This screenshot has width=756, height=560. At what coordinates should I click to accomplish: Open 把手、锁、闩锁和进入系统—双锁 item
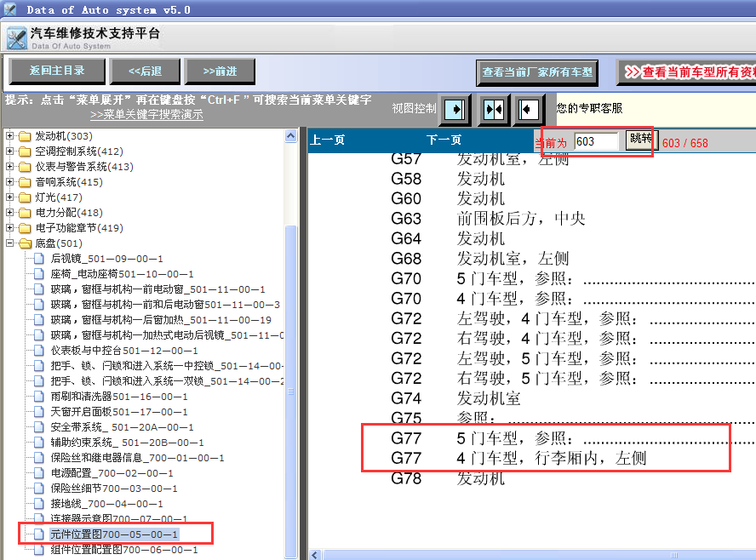pyautogui.click(x=167, y=381)
